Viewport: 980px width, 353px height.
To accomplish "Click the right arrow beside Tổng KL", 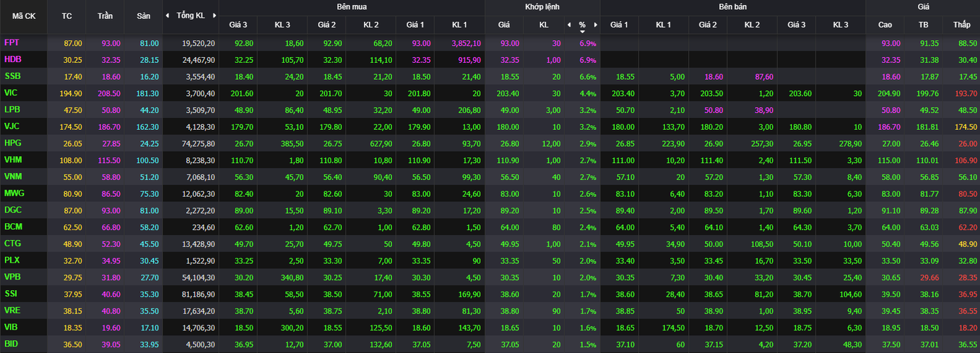I will click(213, 16).
